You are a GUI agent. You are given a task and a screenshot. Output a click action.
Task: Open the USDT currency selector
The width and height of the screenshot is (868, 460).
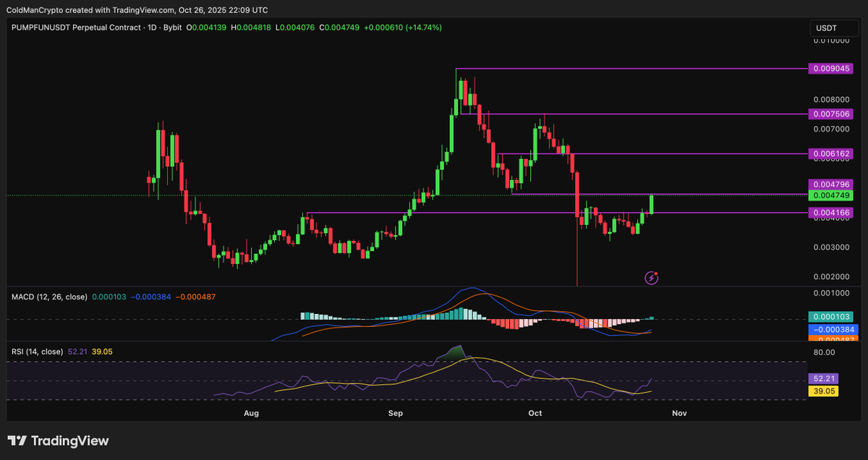tap(835, 27)
